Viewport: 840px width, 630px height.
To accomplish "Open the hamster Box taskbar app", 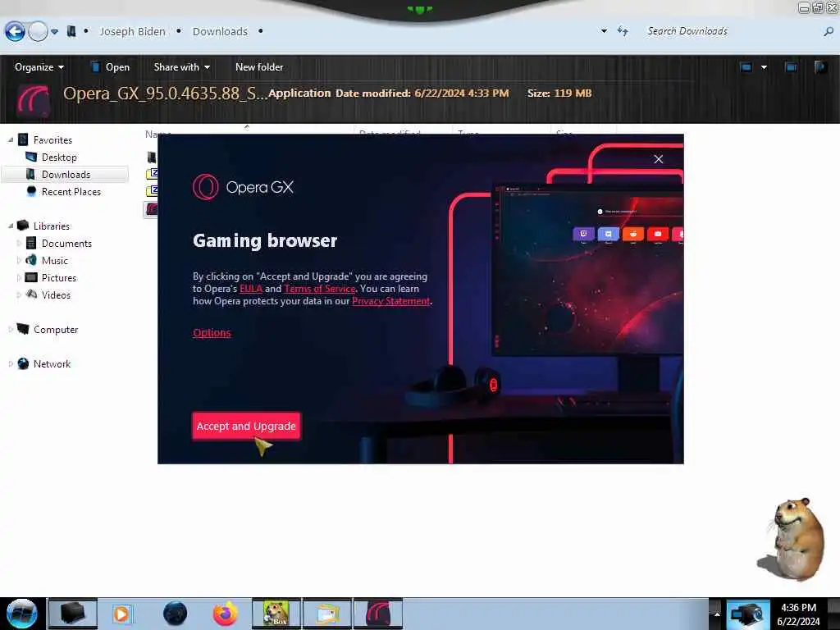I will [276, 614].
